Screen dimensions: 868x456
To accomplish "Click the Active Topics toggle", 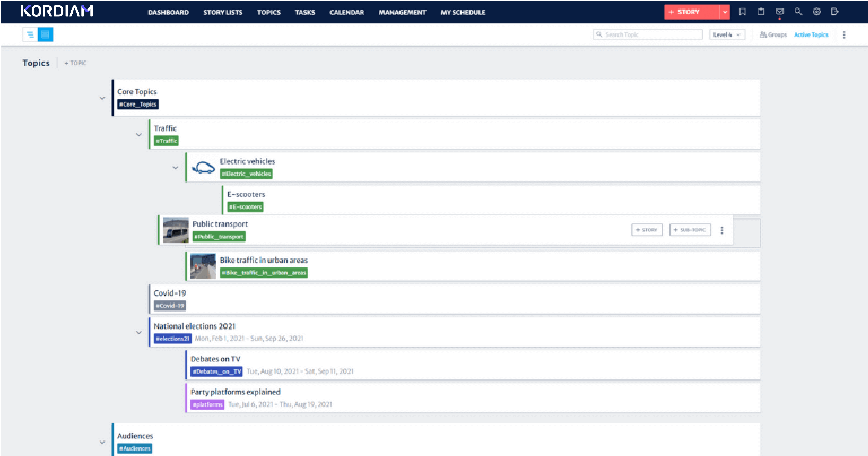I will [812, 35].
